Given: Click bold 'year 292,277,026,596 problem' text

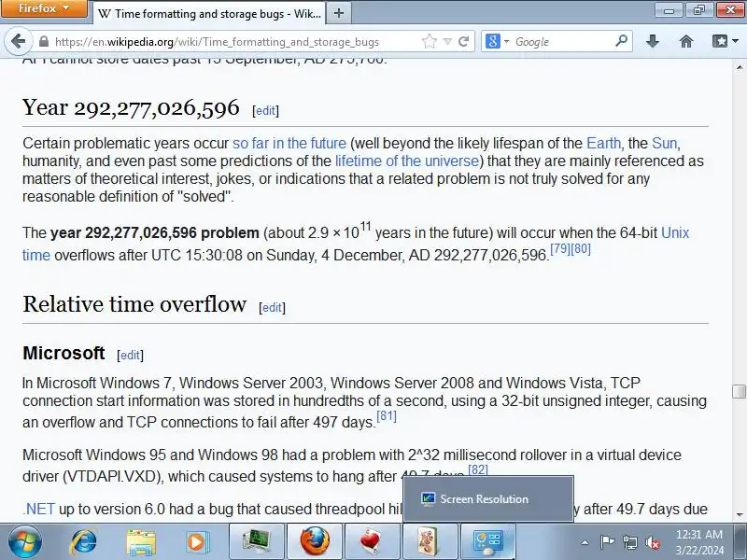Looking at the screenshot, I should [x=155, y=232].
